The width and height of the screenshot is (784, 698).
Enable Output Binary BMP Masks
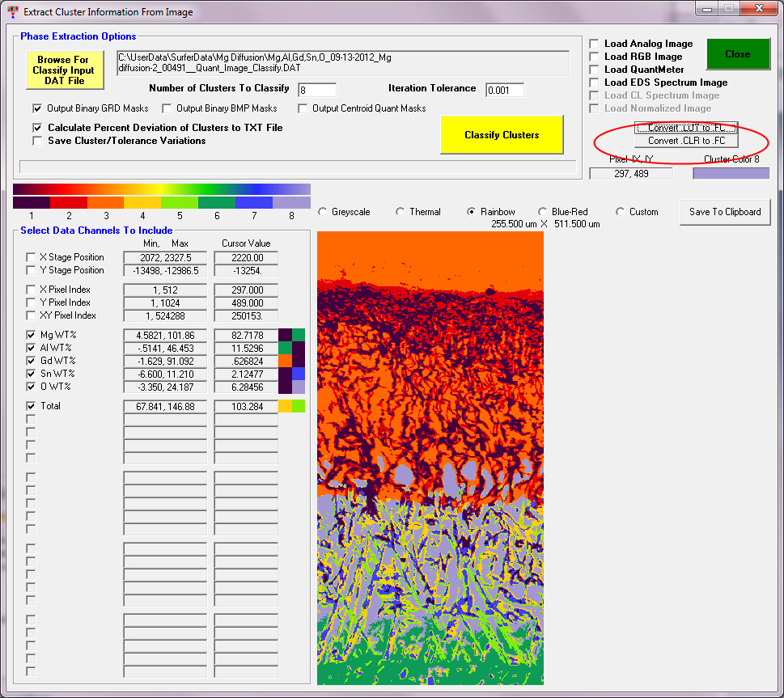[167, 108]
